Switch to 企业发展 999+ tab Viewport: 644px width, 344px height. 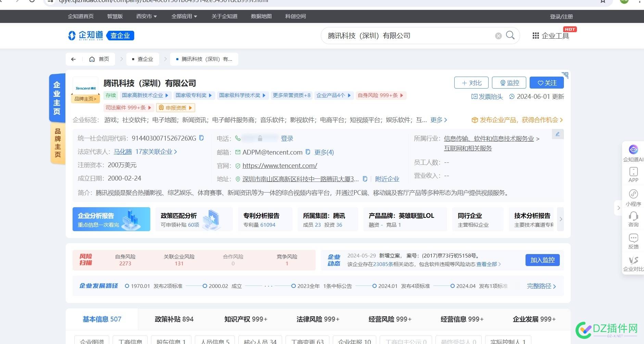[x=534, y=319]
